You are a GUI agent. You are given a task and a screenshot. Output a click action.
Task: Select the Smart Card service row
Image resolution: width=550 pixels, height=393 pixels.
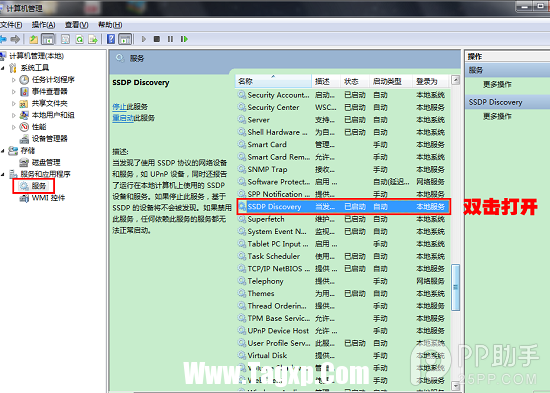[x=343, y=145]
